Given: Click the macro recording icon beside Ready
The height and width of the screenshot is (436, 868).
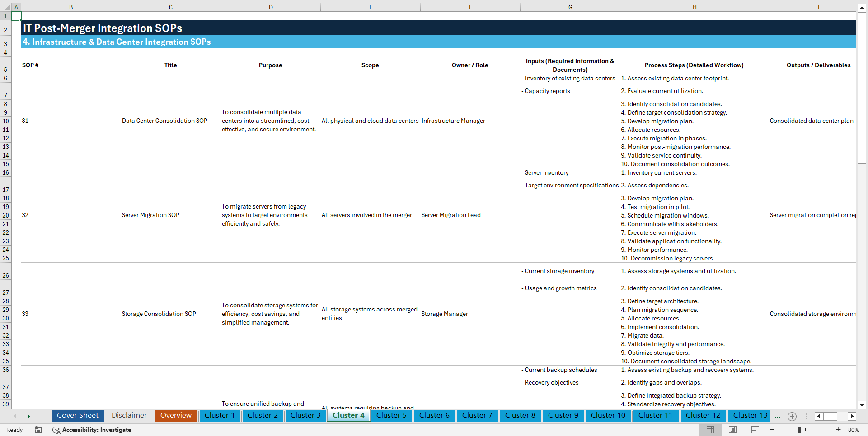Looking at the screenshot, I should pyautogui.click(x=38, y=430).
